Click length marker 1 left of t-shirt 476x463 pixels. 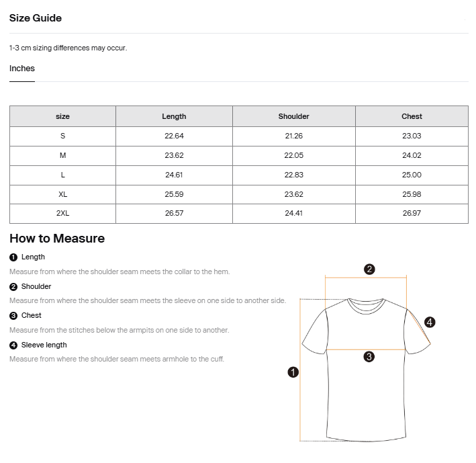point(293,372)
